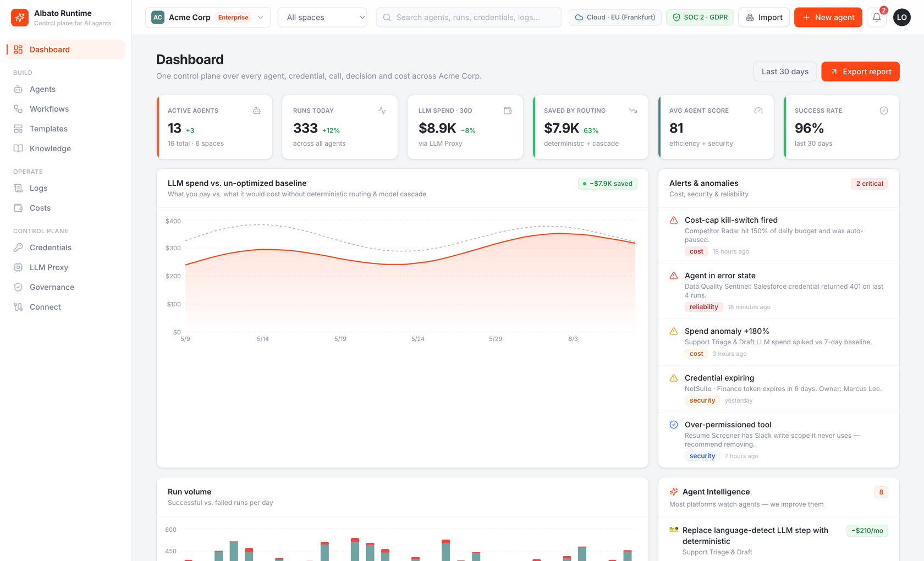
Task: Open the All spaces dropdown
Action: pyautogui.click(x=322, y=18)
